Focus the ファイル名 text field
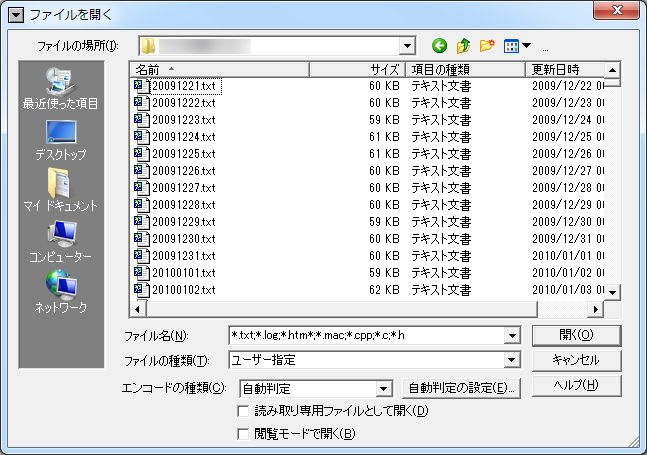Viewport: 647px width, 455px height. [x=366, y=336]
